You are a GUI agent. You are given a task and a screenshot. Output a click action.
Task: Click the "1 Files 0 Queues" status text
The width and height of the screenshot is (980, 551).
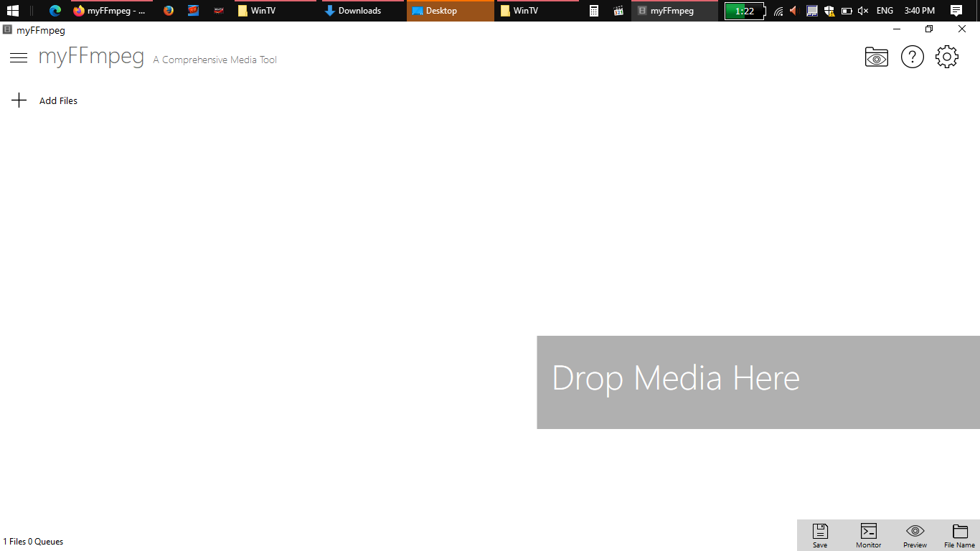33,542
